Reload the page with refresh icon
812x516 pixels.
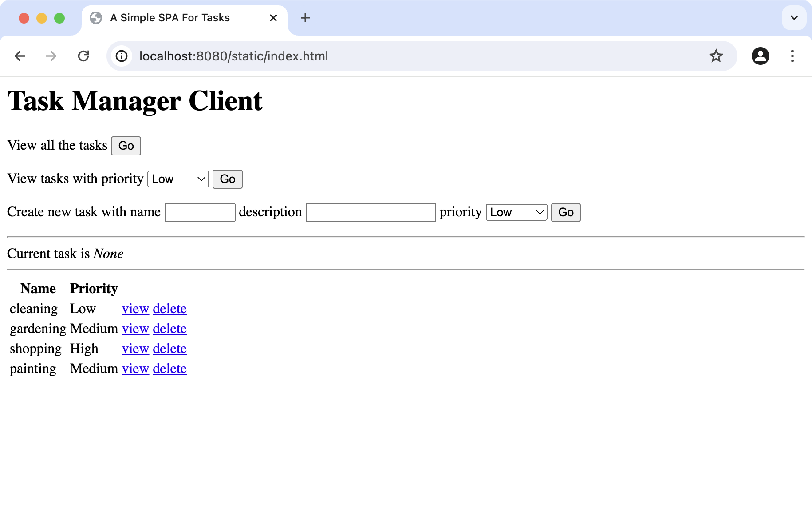83,56
